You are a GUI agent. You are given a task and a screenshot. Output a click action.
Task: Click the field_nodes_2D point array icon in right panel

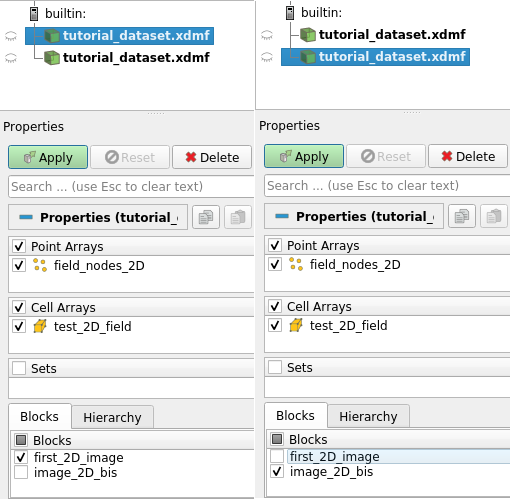coord(296,264)
